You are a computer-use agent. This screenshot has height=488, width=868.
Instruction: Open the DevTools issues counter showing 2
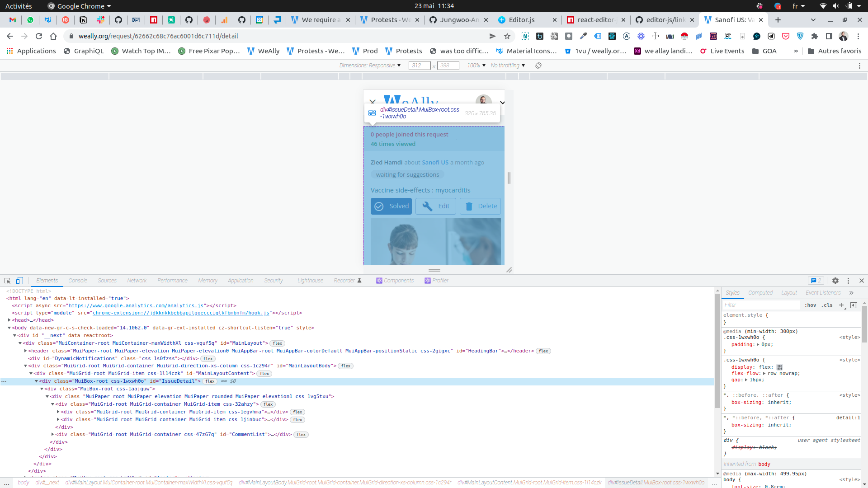point(816,281)
